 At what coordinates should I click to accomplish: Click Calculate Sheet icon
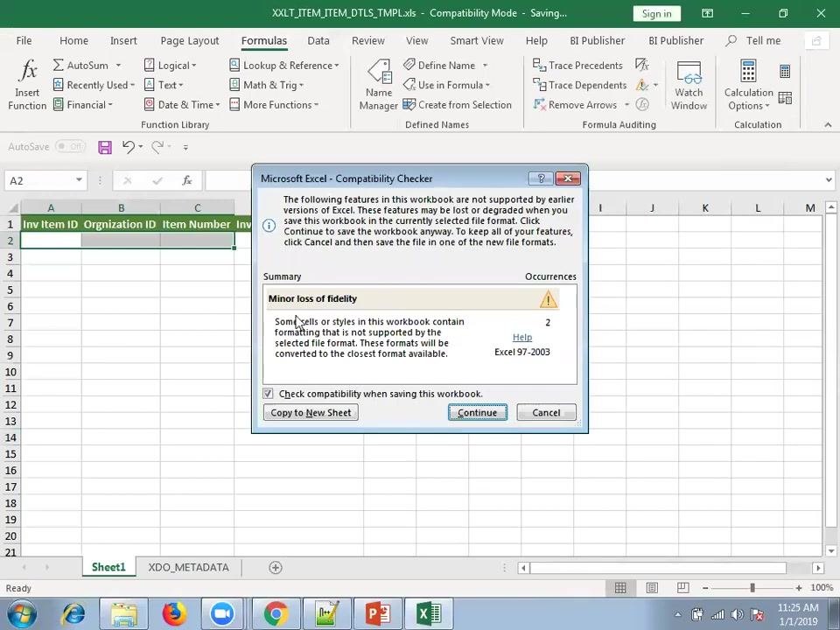[785, 97]
